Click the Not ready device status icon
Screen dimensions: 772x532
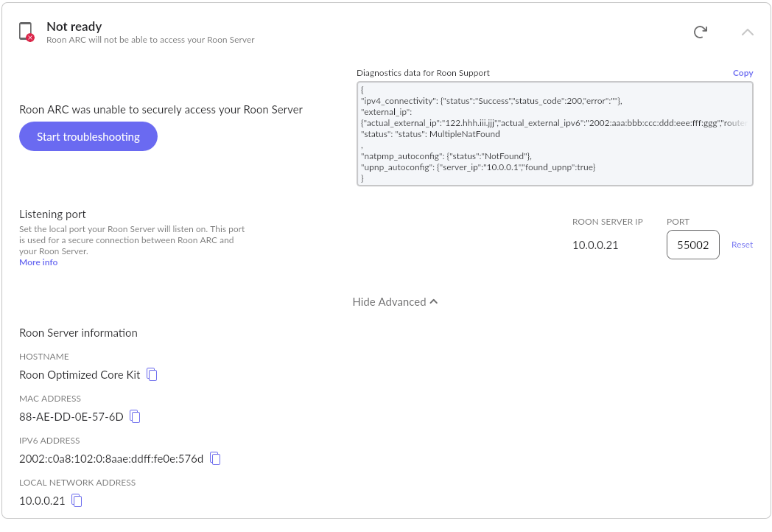point(27,32)
